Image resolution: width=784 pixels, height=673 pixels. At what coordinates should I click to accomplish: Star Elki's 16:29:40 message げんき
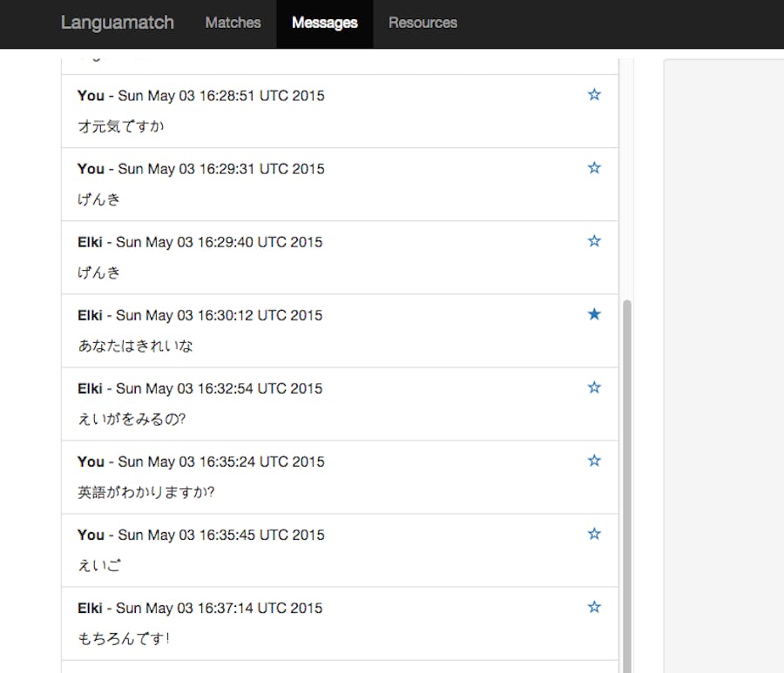click(594, 241)
